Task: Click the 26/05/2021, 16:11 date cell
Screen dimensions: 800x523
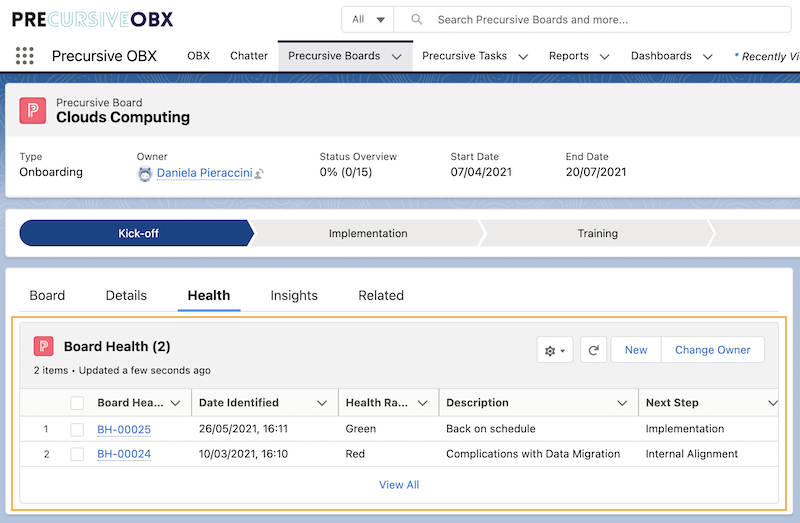Action: point(243,429)
